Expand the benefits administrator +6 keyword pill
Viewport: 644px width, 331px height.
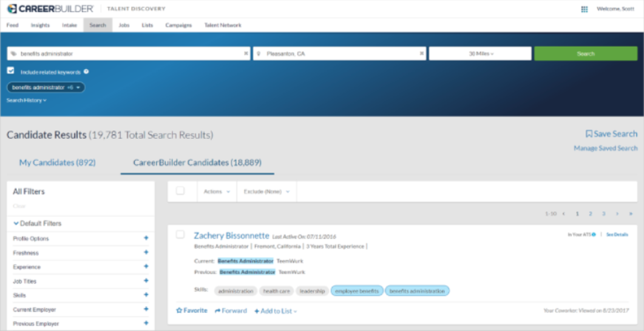pos(46,87)
